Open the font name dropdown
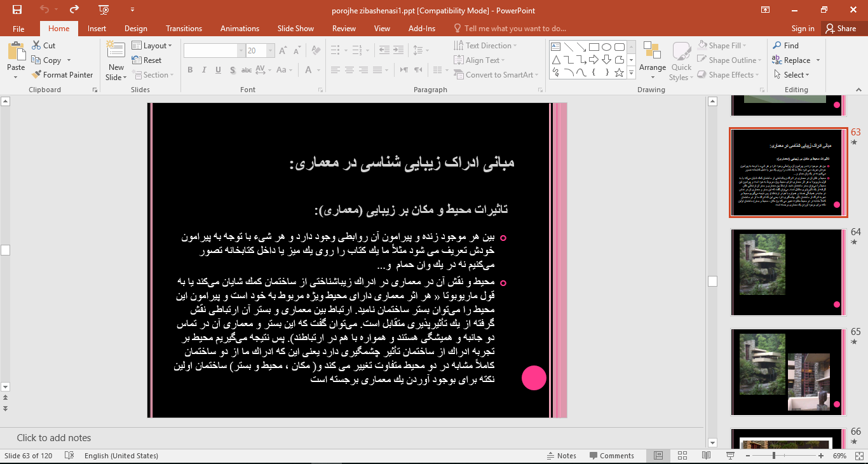The width and height of the screenshot is (868, 464). click(241, 50)
